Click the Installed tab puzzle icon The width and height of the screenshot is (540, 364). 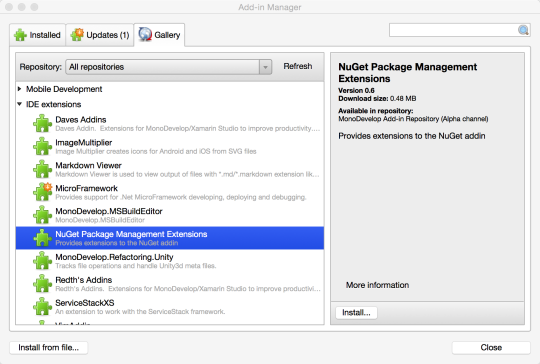(x=20, y=35)
